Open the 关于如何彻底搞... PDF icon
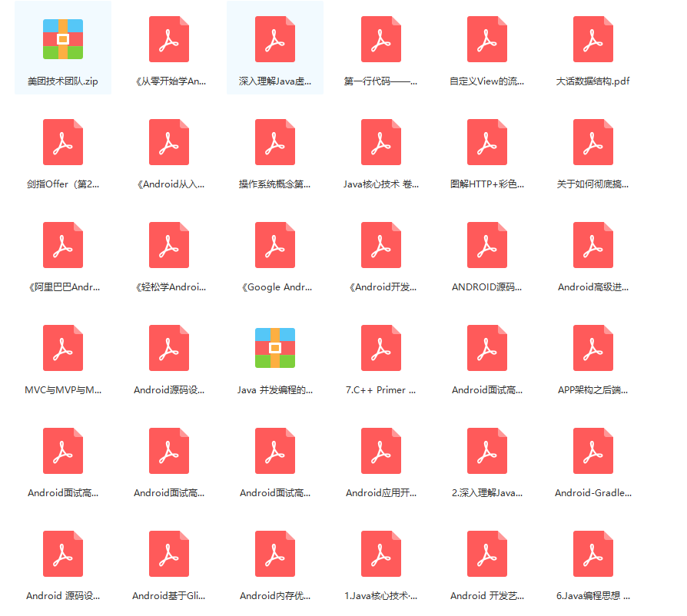 click(x=592, y=142)
